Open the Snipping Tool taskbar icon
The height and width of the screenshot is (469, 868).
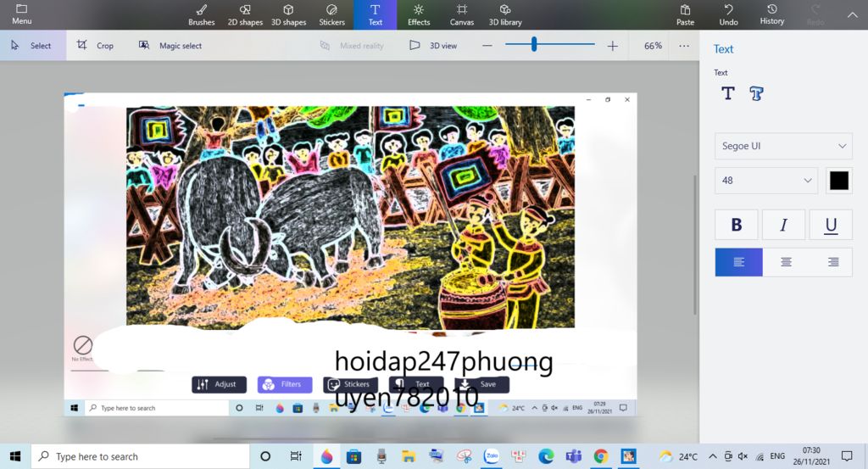[464, 456]
